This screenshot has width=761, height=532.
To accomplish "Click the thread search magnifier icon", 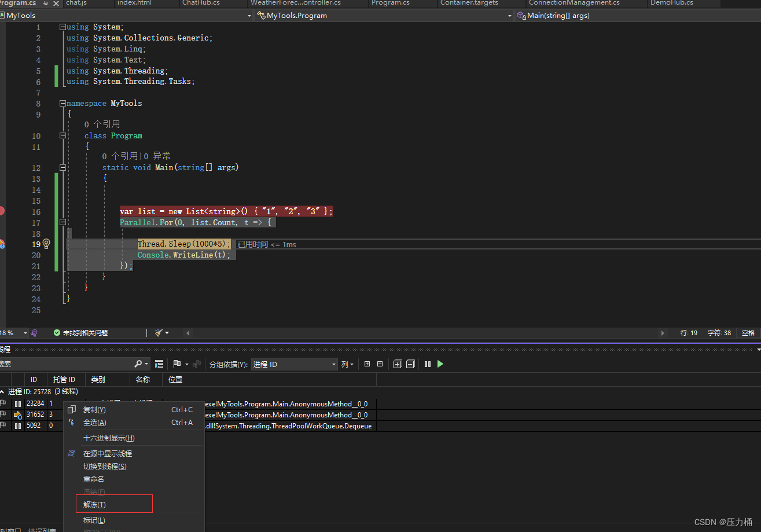I will pyautogui.click(x=138, y=364).
